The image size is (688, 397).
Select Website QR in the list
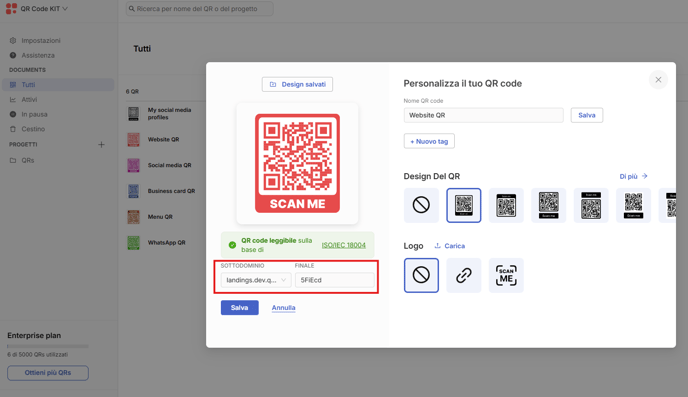(162, 139)
